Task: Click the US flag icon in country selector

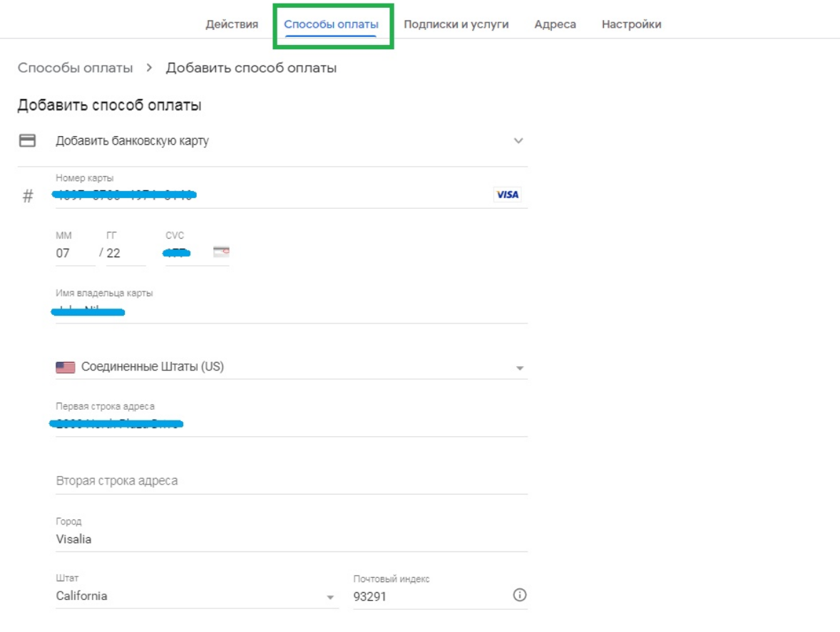Action: pos(66,368)
